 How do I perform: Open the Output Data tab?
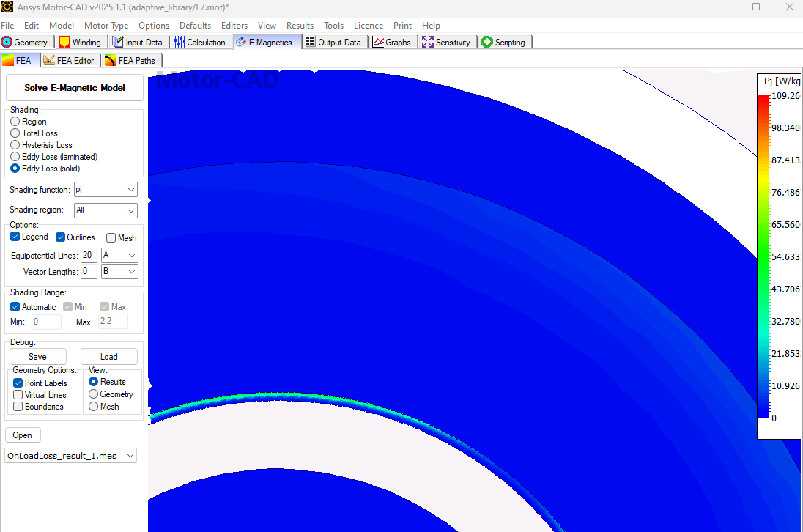pyautogui.click(x=333, y=42)
